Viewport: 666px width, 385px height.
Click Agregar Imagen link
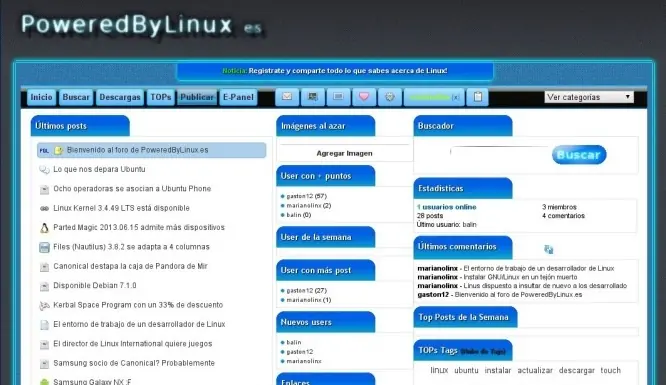344,153
